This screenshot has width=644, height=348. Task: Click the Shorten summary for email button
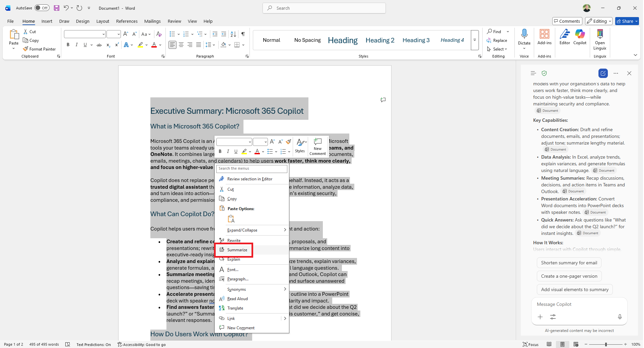click(x=569, y=263)
